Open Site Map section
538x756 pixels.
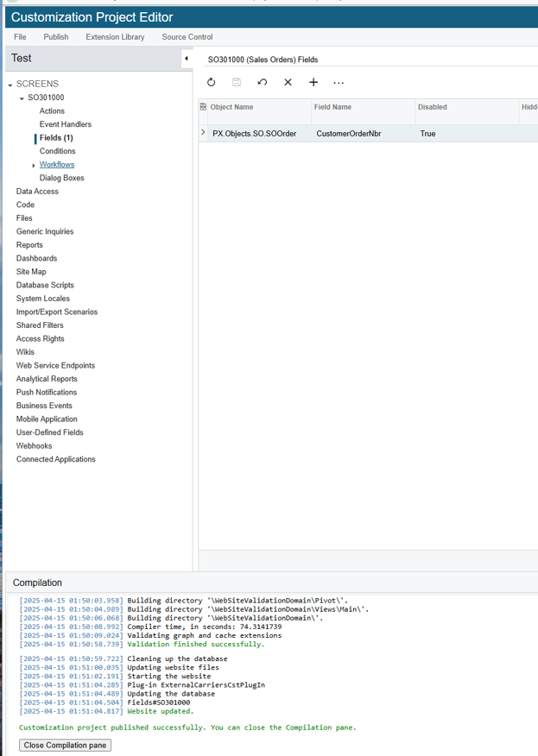[x=31, y=272]
